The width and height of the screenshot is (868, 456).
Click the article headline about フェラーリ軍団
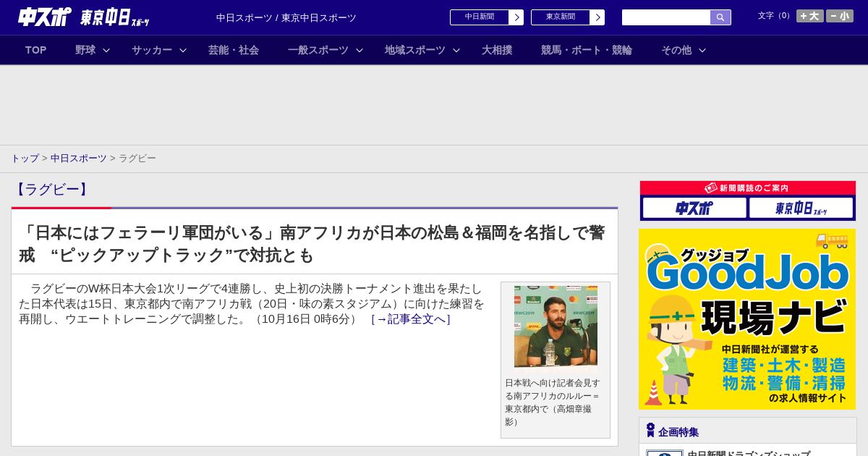coord(312,244)
